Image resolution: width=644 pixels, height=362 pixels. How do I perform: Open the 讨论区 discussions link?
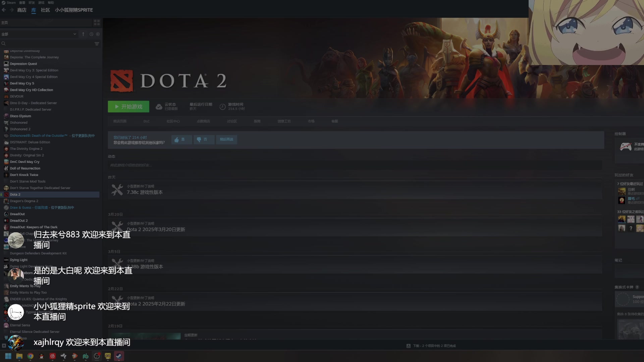232,121
